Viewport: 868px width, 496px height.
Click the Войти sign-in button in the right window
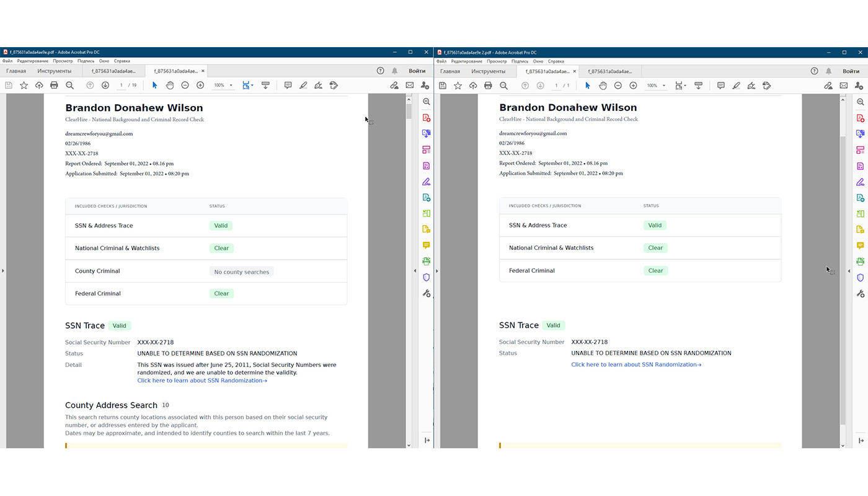[851, 71]
